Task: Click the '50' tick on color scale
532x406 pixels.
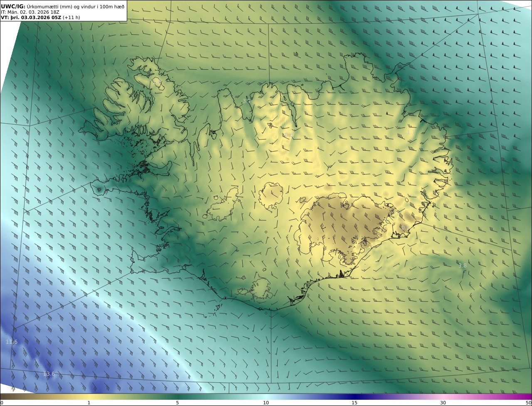Action: coord(529,403)
